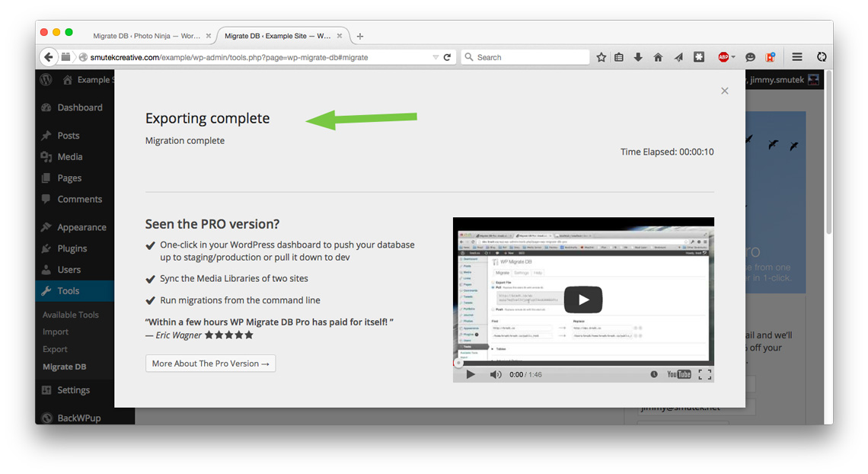Bookmark this page with the star icon
The height and width of the screenshot is (474, 868).
pyautogui.click(x=602, y=57)
